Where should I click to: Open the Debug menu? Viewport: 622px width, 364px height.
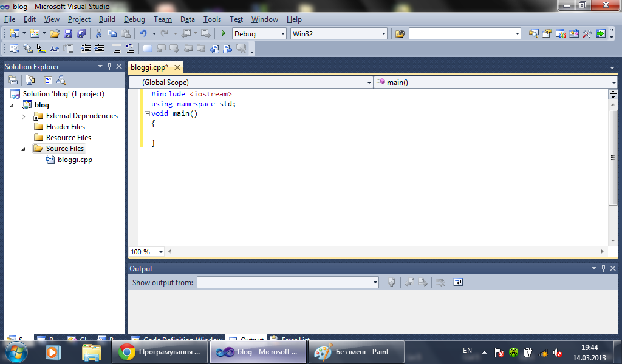pos(134,19)
